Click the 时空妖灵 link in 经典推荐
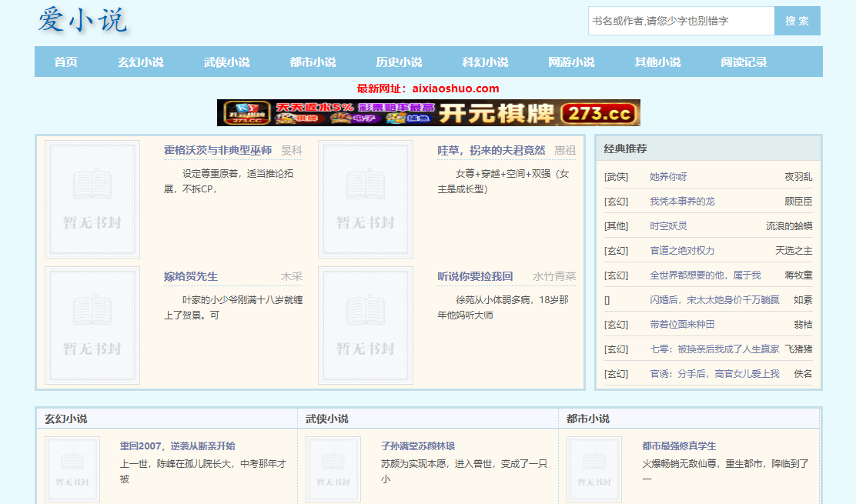The image size is (856, 504). 668,226
